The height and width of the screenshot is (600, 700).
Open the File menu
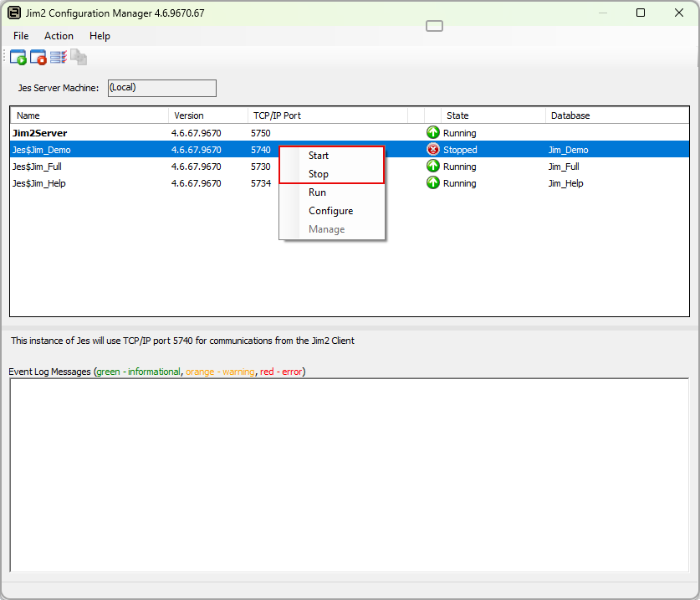[21, 36]
